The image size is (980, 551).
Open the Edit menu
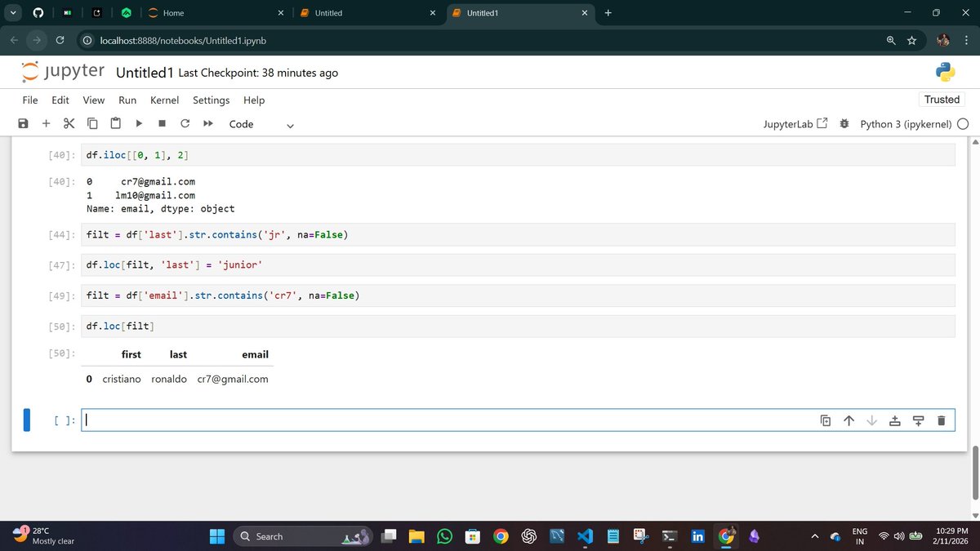[x=60, y=100]
